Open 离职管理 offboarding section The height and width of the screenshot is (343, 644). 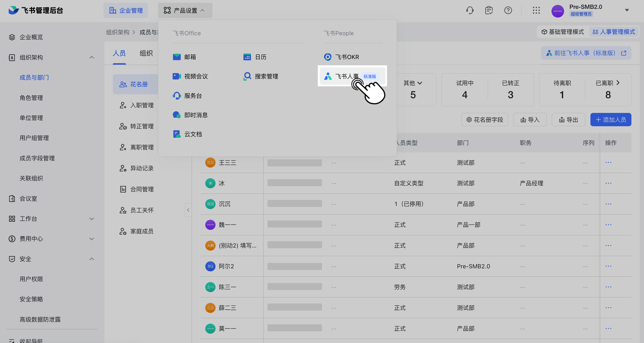(137, 147)
